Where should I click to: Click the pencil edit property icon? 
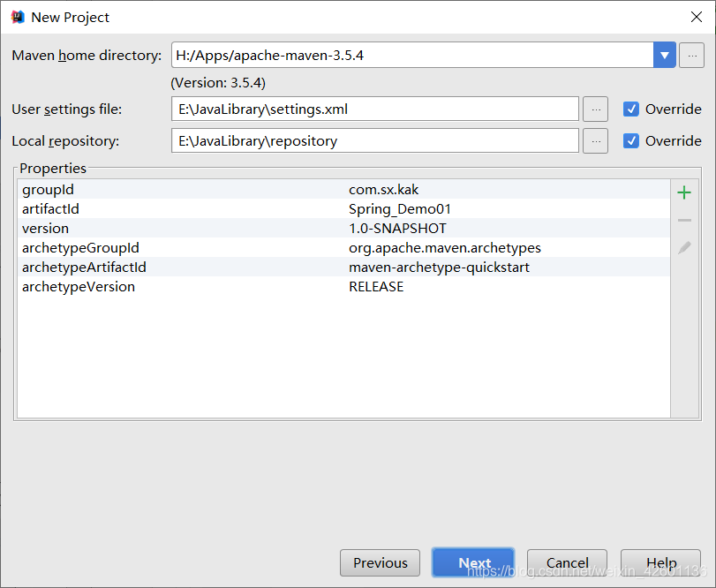pyautogui.click(x=683, y=248)
